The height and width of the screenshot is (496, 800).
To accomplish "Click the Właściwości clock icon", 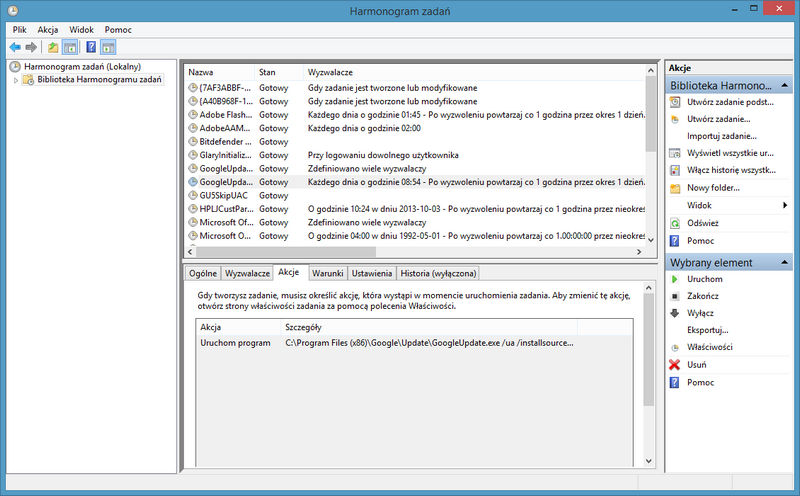I will (x=675, y=348).
